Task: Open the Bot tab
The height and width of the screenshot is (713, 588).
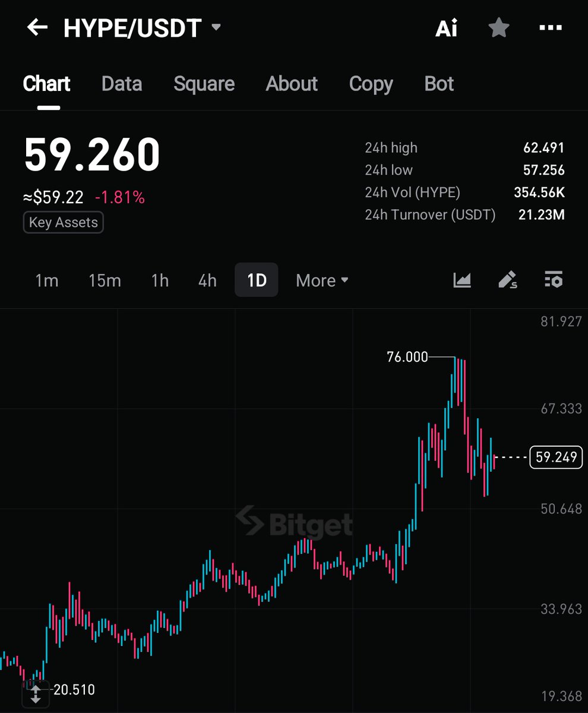Action: click(x=439, y=84)
